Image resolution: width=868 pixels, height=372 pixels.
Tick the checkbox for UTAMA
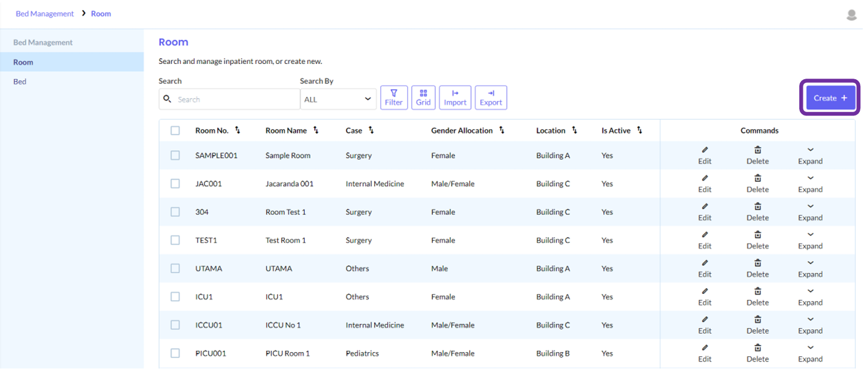point(175,268)
